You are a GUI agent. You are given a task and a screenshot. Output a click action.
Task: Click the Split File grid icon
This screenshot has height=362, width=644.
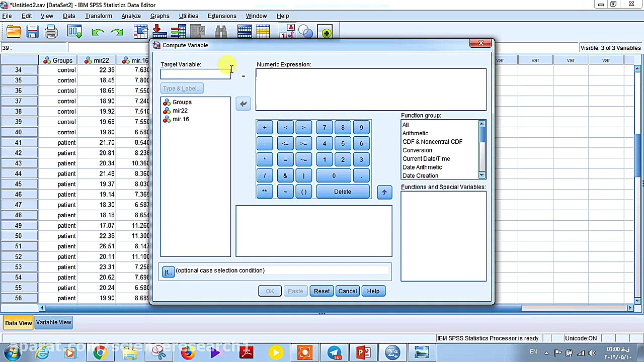pos(245,33)
